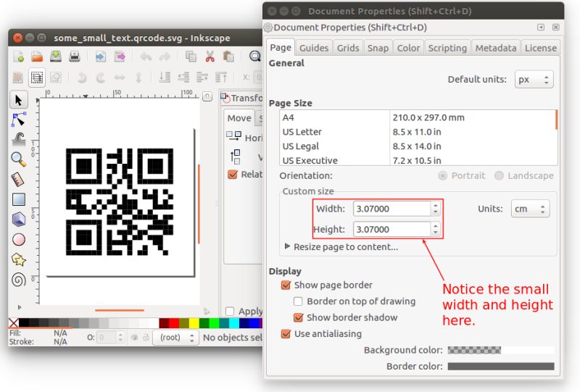Screen dimensions: 580x392
Task: Cut selection using the scissors icon
Action: [x=210, y=57]
